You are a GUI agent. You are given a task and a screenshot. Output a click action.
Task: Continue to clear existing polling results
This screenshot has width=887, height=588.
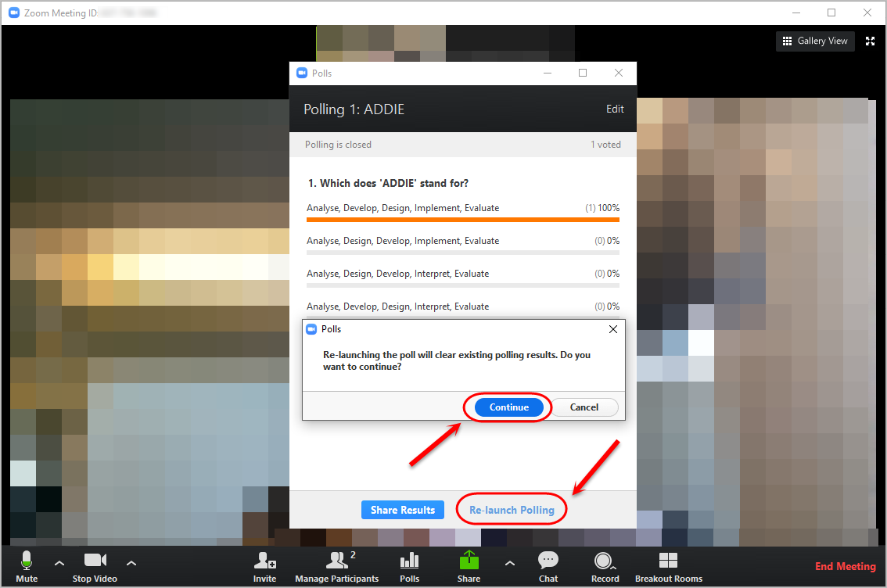point(508,407)
